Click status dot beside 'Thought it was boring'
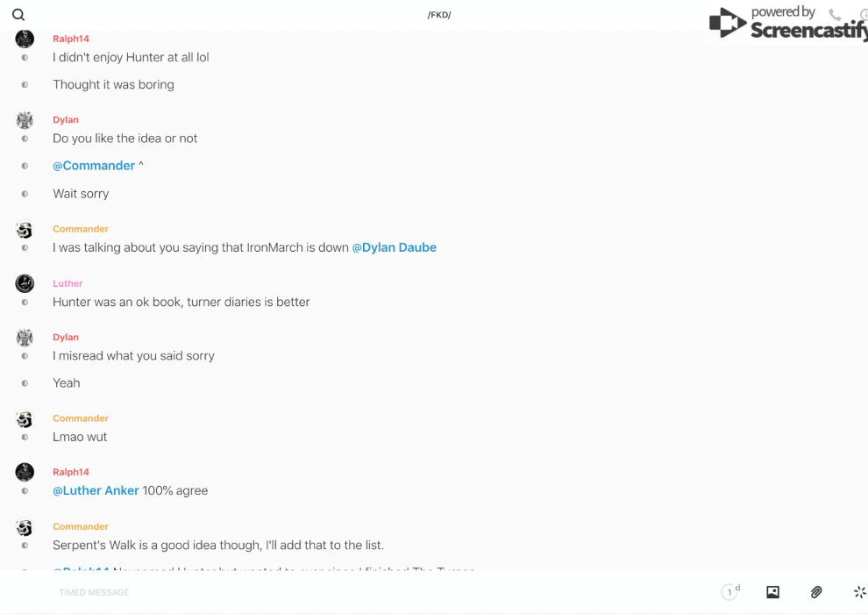This screenshot has height=614, width=868. [x=25, y=85]
